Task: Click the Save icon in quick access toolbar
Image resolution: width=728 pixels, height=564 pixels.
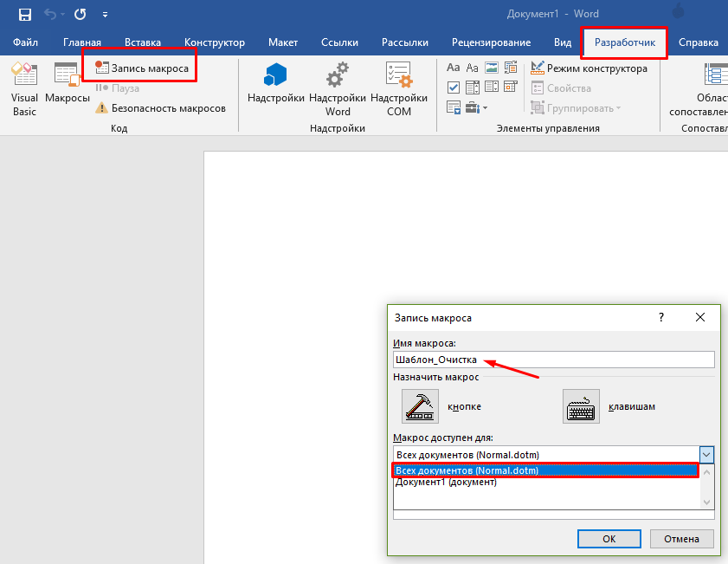Action: [25, 15]
